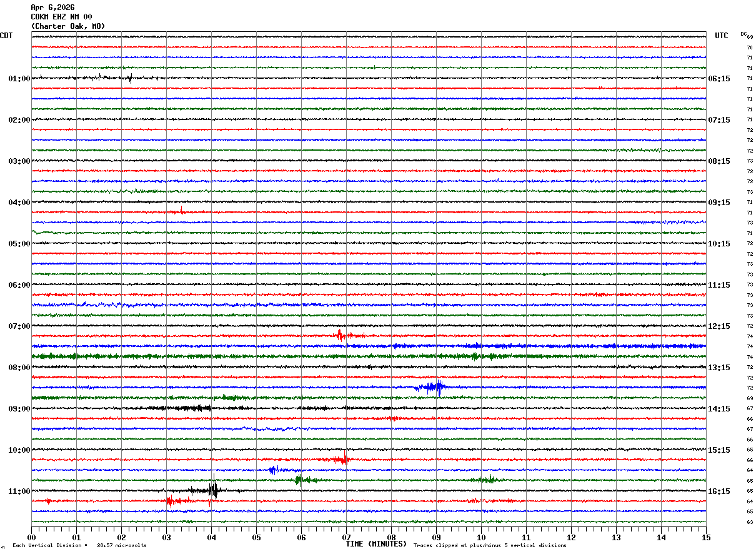Click the 13:15 UTC time label
The width and height of the screenshot is (756, 554).
tap(719, 368)
